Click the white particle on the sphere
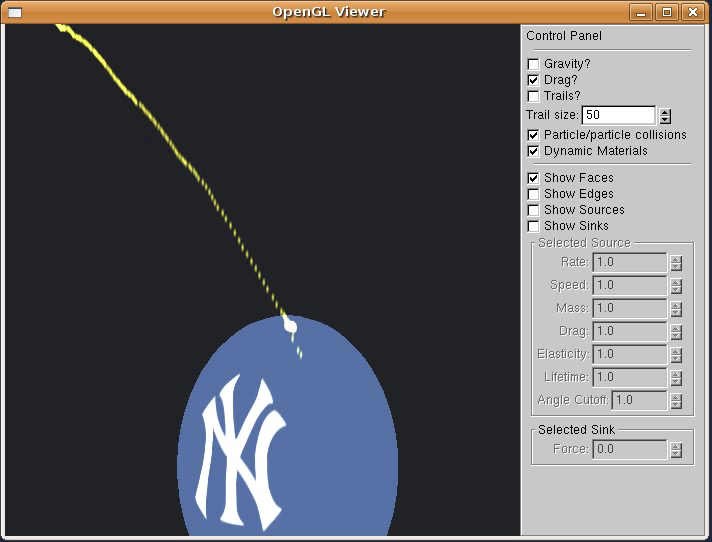 click(x=290, y=326)
